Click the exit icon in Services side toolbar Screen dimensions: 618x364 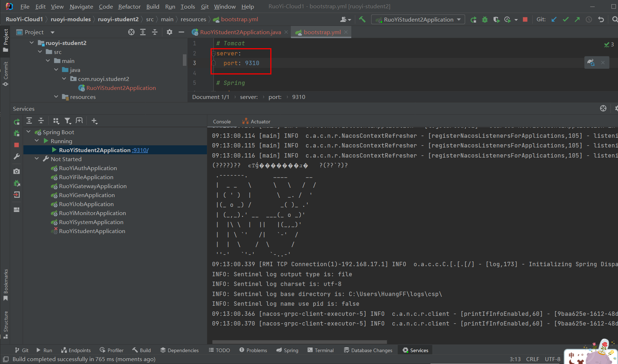click(x=17, y=195)
